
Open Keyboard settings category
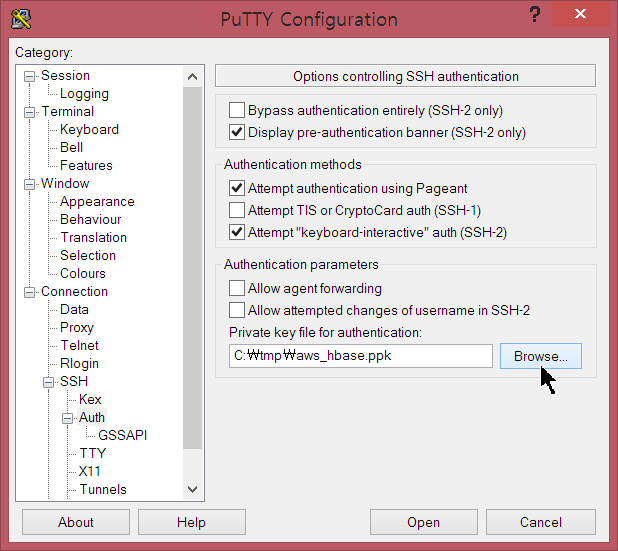point(89,130)
